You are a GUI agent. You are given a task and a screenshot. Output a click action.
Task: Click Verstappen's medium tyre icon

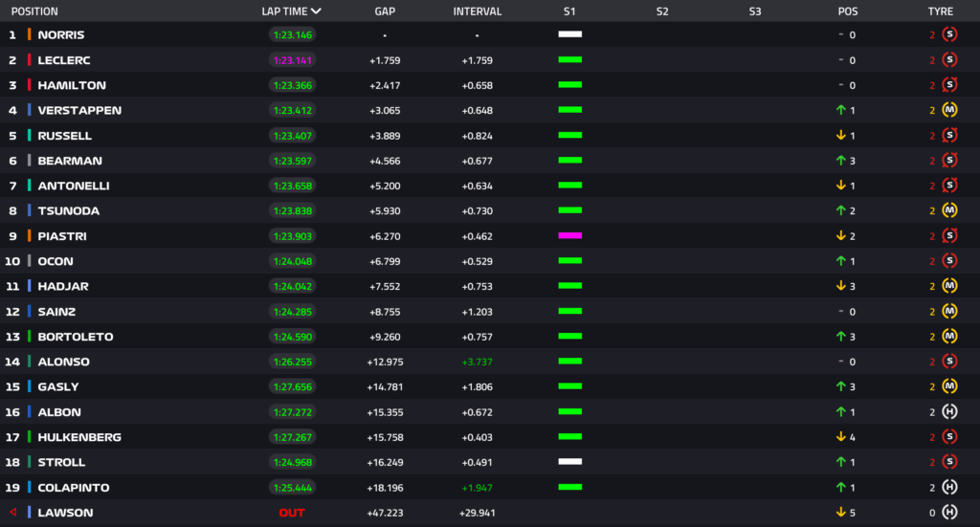coord(949,110)
